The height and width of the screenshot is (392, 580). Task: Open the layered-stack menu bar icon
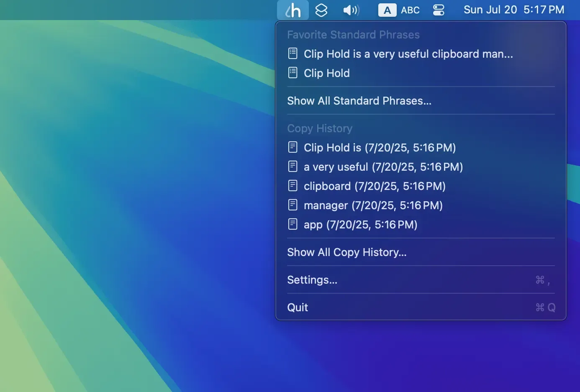pyautogui.click(x=321, y=10)
